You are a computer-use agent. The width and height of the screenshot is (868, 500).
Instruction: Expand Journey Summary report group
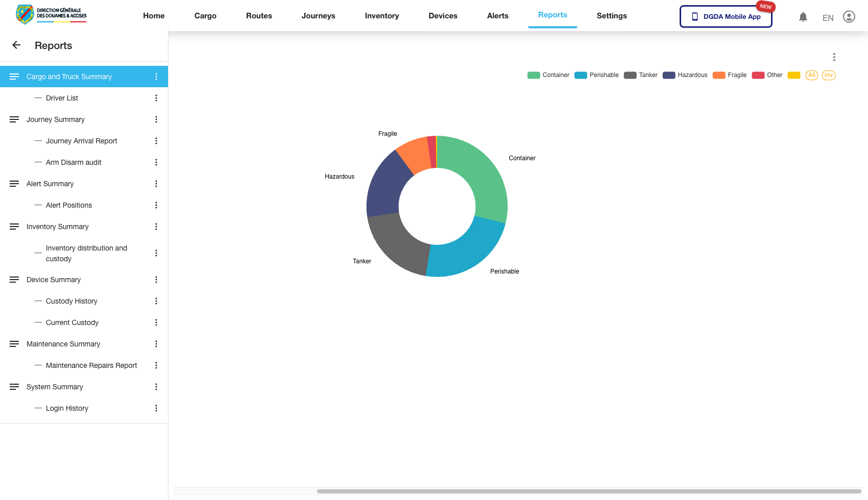[56, 119]
